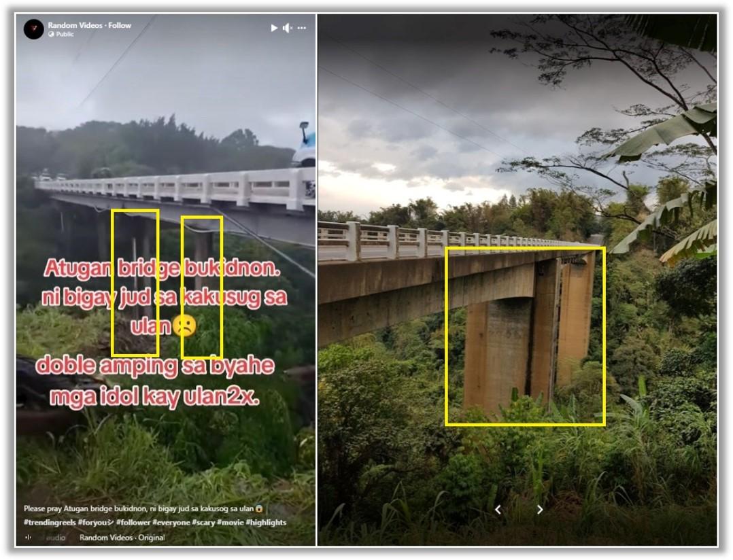Go to next photo with right chevron
The image size is (733, 560).
(540, 510)
